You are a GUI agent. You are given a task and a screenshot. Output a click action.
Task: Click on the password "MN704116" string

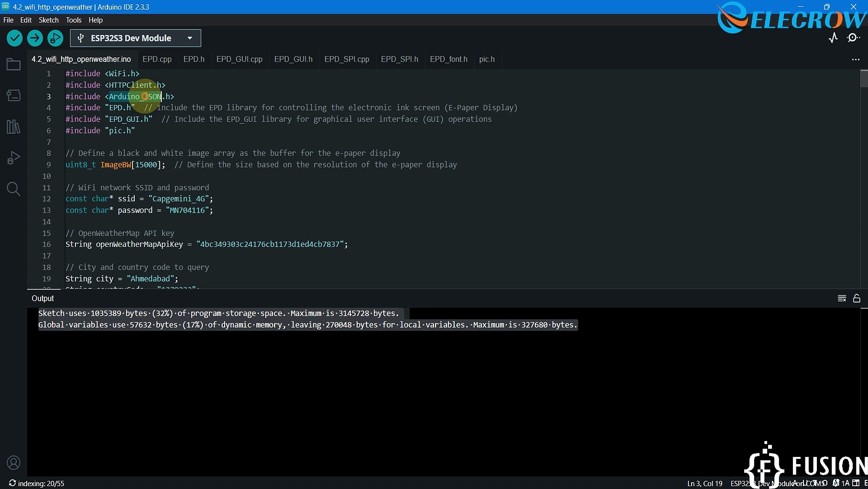pyautogui.click(x=187, y=210)
